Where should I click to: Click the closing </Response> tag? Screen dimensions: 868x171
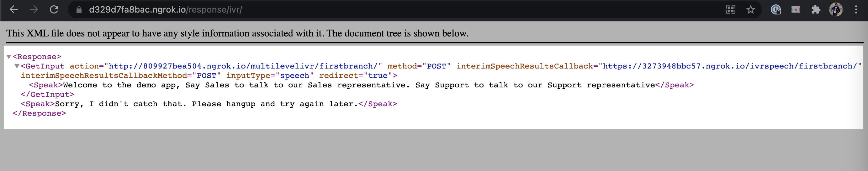[x=40, y=113]
